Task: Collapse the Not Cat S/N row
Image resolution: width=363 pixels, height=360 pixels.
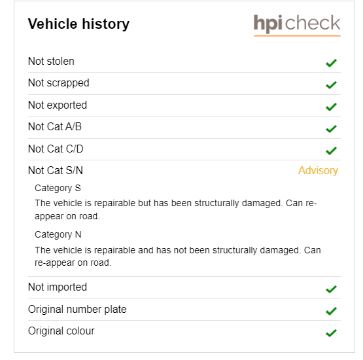Action: [x=184, y=171]
